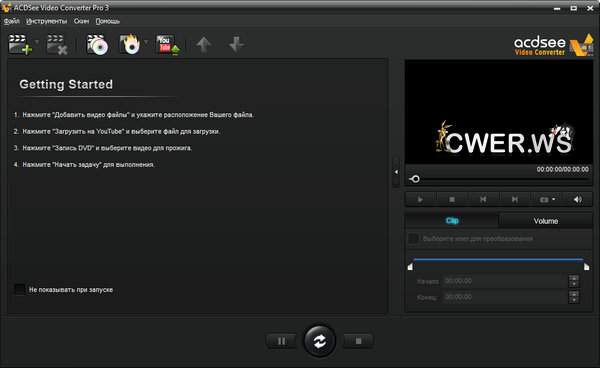This screenshot has width=600, height=368.
Task: Click the Burn DVD flame icon
Action: [x=129, y=44]
